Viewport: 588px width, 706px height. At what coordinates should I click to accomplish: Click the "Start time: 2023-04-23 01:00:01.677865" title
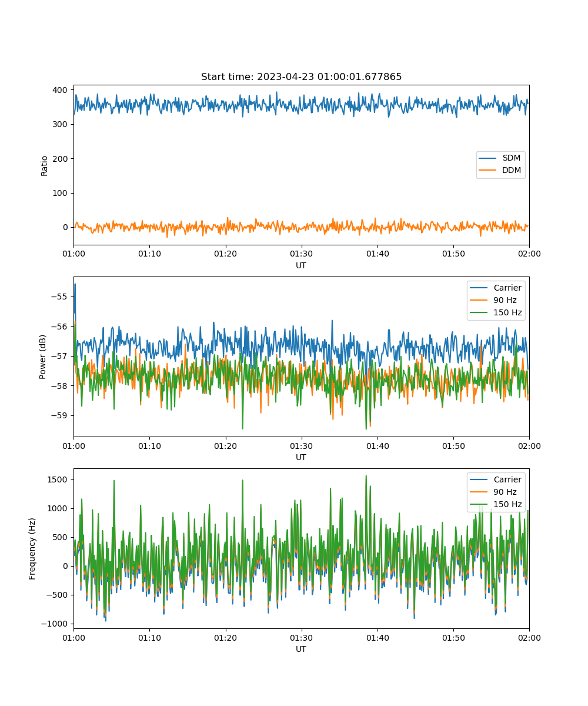301,77
